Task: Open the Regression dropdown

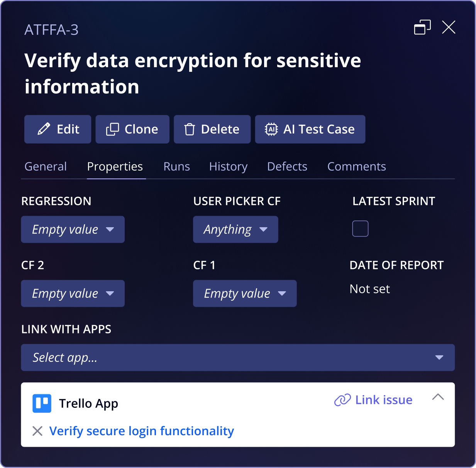Action: click(73, 230)
